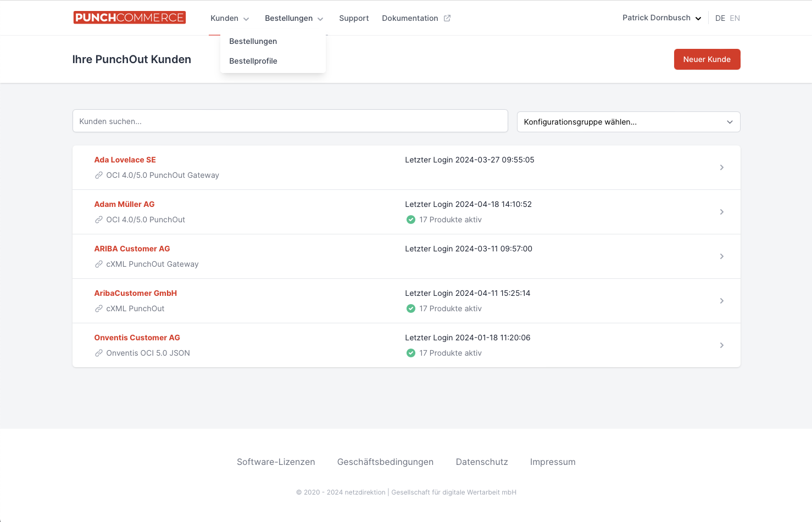Open Impressum footer link
Screen dimensions: 812x522
pos(553,462)
